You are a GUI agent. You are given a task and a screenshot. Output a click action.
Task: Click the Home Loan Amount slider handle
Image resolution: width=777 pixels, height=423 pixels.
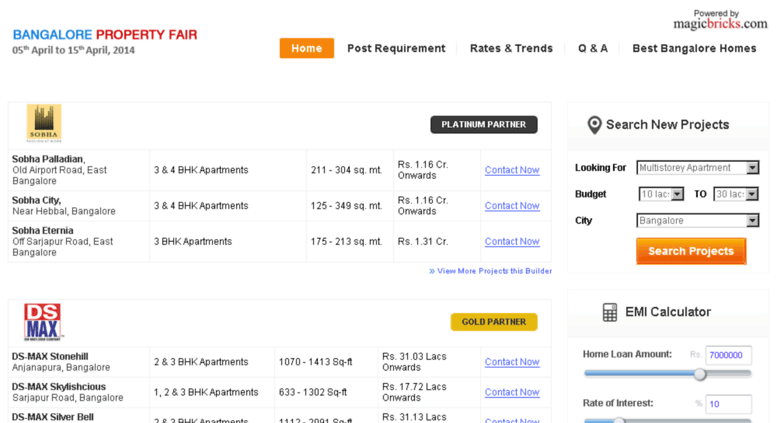point(700,374)
